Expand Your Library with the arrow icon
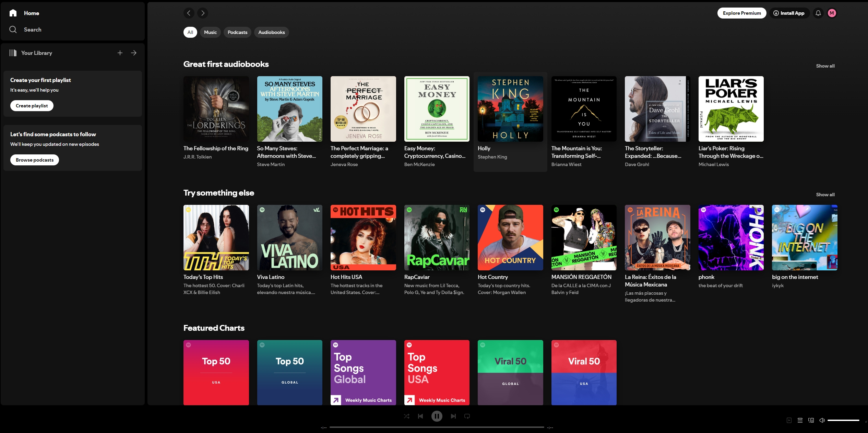The width and height of the screenshot is (868, 433). [134, 53]
